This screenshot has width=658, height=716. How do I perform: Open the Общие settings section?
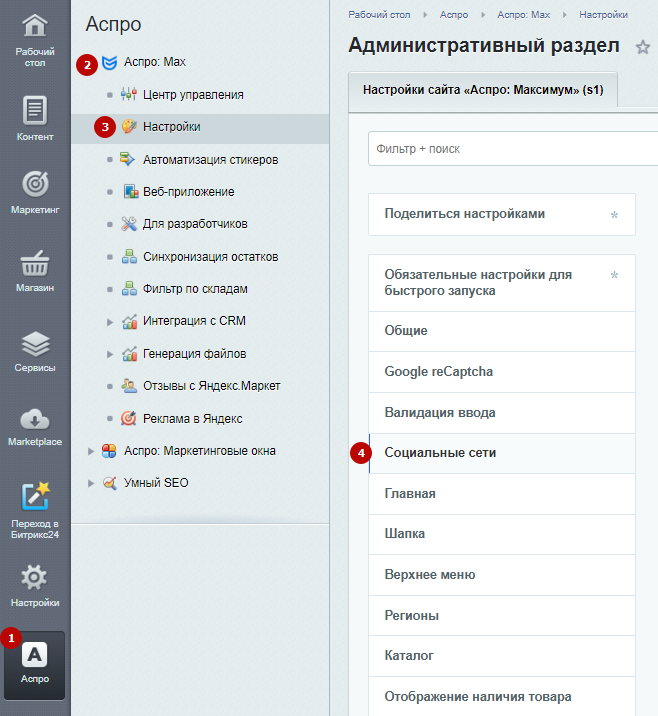(502, 331)
